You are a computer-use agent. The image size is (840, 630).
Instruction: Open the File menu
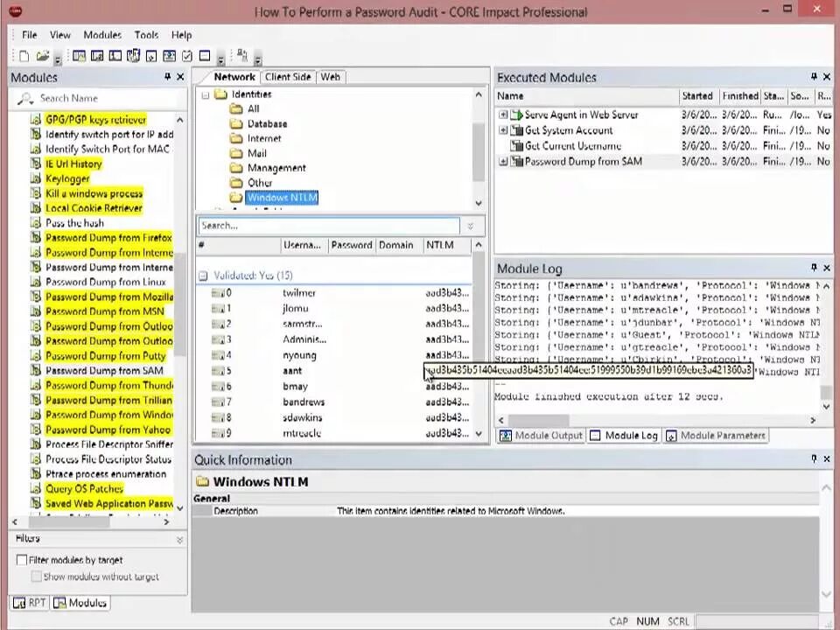pos(30,35)
